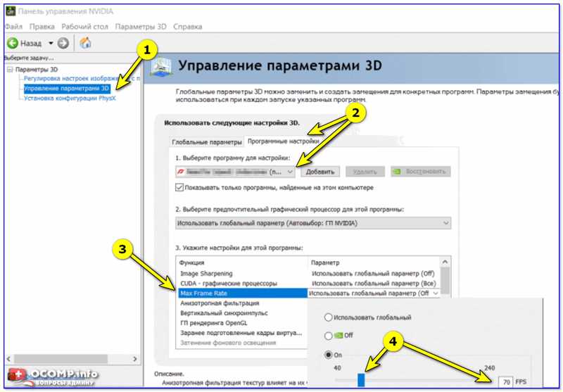This screenshot has width=563, height=392.
Task: Click left panel scroll-right arrow
Action: coord(135,359)
